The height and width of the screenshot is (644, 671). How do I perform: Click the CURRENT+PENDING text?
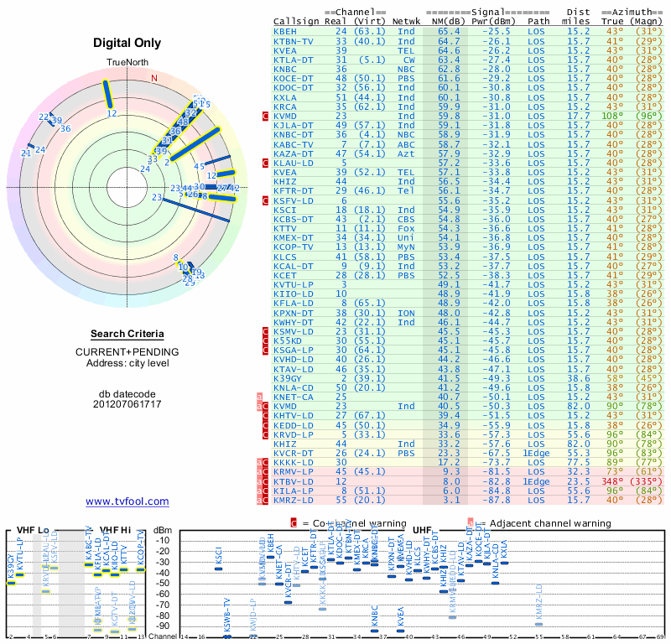(127, 352)
